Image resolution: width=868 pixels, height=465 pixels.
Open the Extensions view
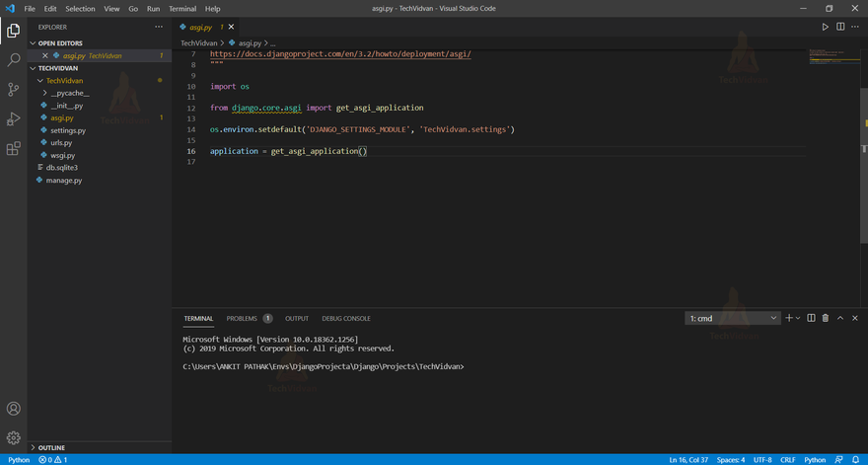(x=14, y=149)
